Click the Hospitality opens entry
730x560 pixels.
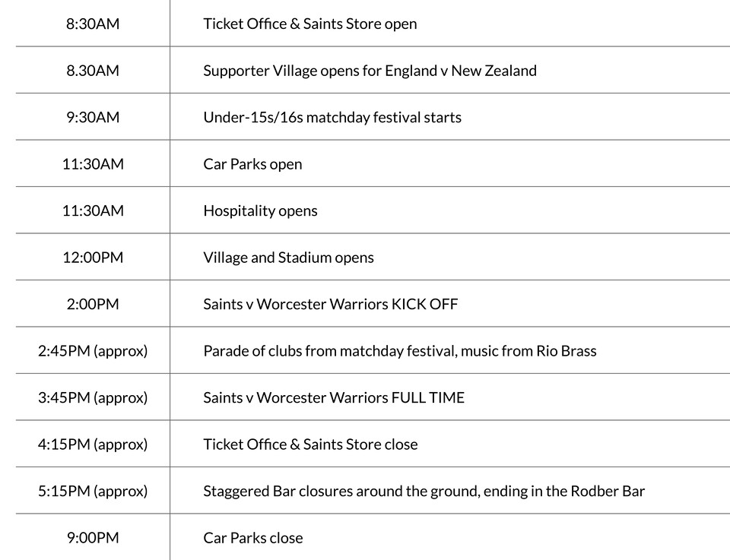pyautogui.click(x=260, y=210)
